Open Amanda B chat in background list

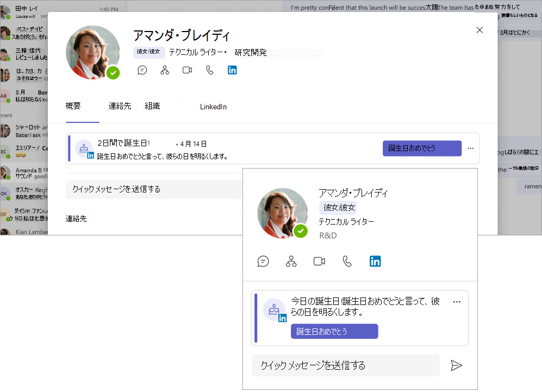pos(24,173)
